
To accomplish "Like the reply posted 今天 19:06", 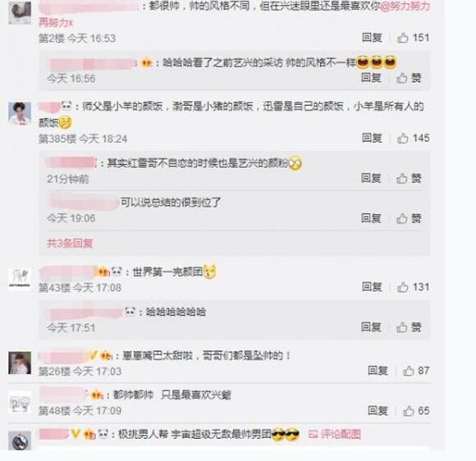I will tap(409, 218).
